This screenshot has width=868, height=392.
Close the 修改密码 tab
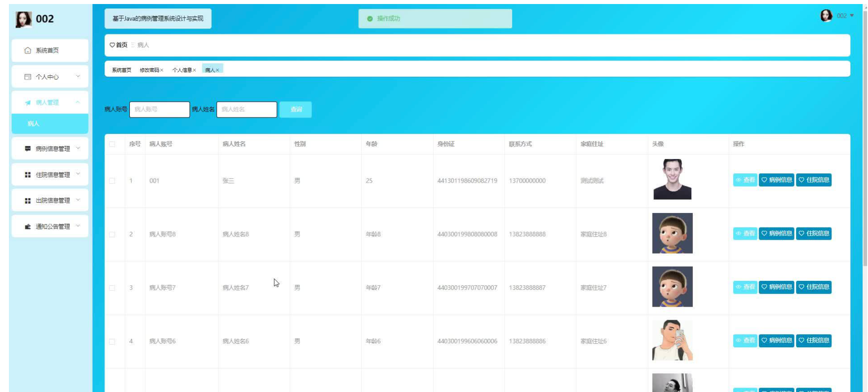pos(162,70)
